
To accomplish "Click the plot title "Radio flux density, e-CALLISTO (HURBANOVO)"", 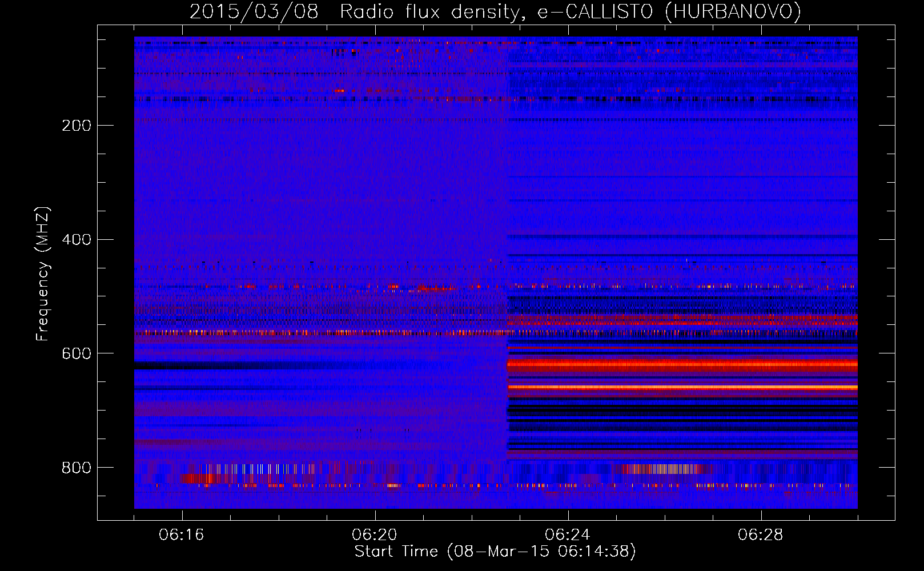I will tap(571, 11).
